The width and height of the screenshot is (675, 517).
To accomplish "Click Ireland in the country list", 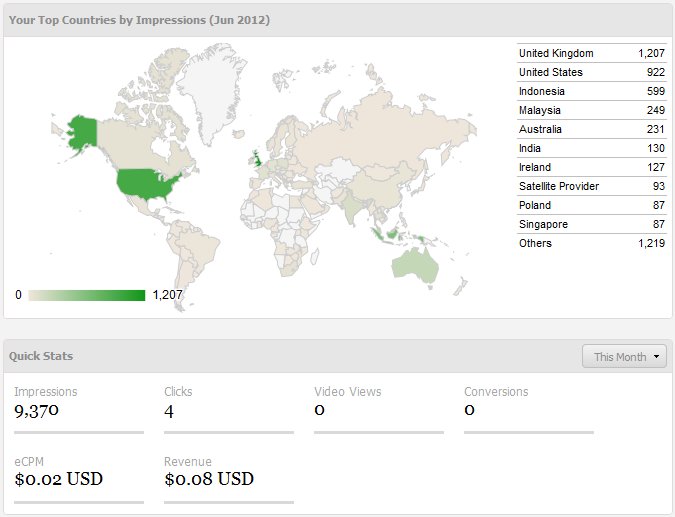I will (x=591, y=167).
